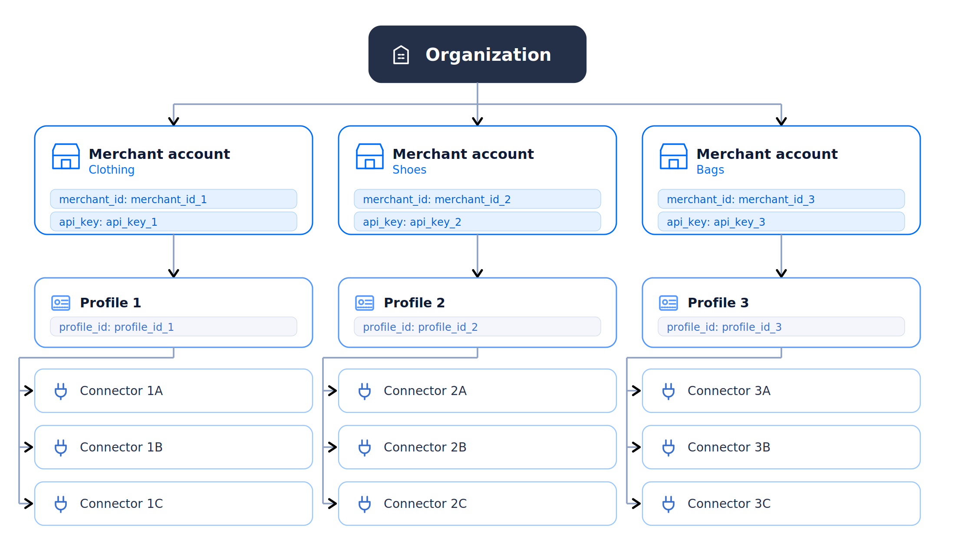Image resolution: width=955 pixels, height=560 pixels.
Task: Click the plug icon of Connector 2A
Action: point(365,391)
